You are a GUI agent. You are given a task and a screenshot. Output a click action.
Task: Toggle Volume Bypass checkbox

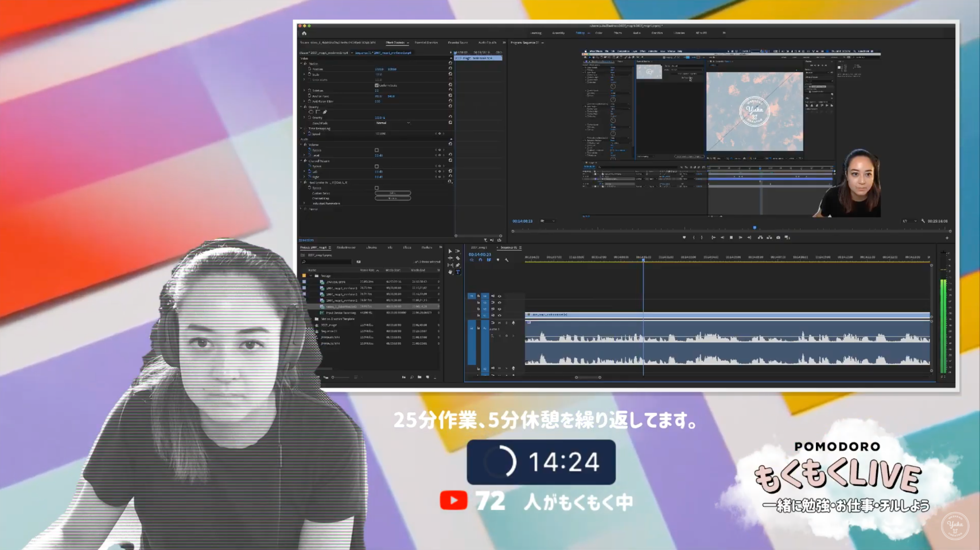pos(376,150)
